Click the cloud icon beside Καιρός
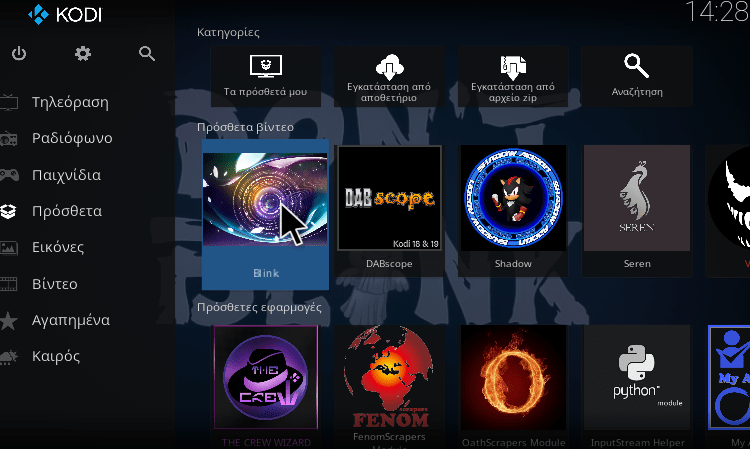This screenshot has width=750, height=449. point(9,357)
